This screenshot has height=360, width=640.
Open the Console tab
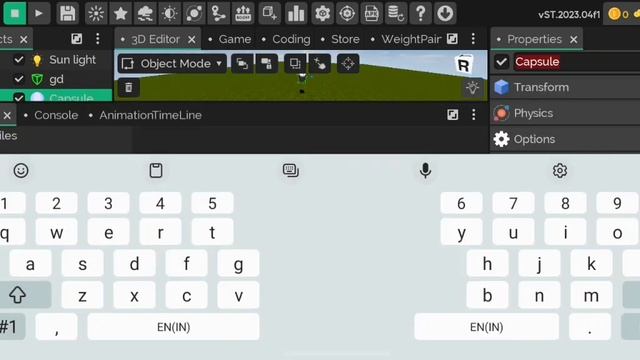[56, 115]
